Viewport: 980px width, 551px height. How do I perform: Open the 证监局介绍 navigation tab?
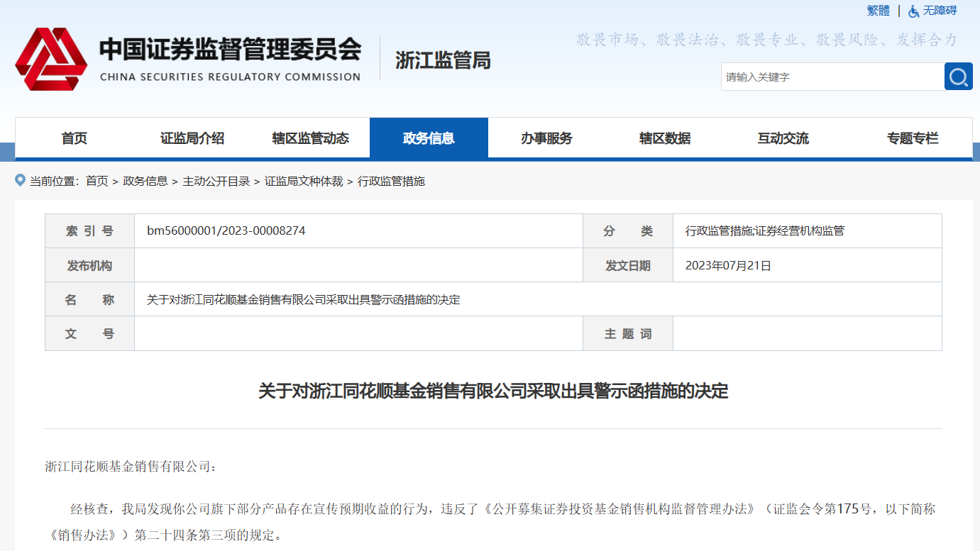point(192,138)
